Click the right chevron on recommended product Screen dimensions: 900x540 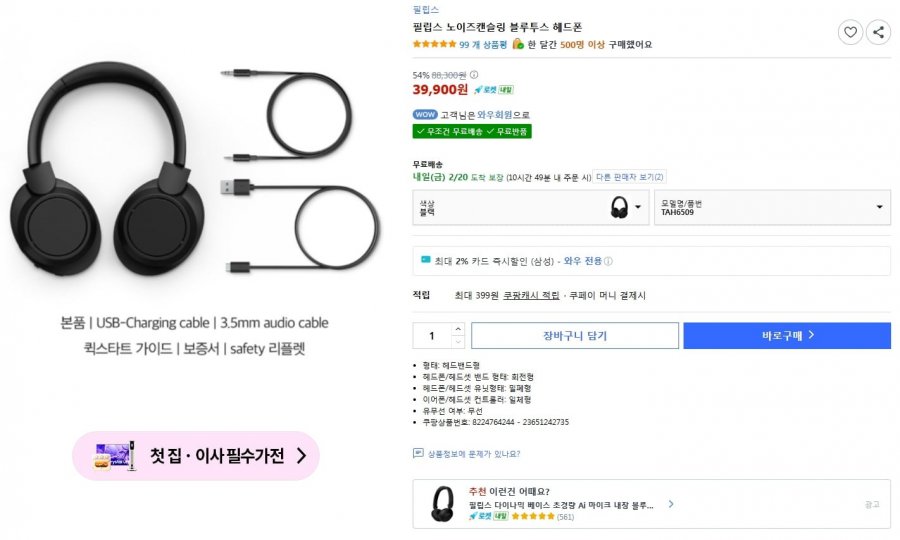click(x=671, y=504)
